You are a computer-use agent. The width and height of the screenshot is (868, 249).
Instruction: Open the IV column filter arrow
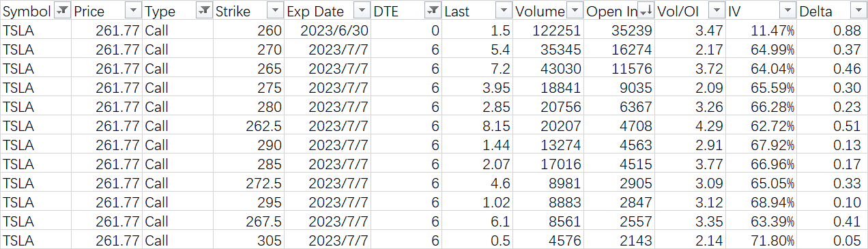pos(788,11)
